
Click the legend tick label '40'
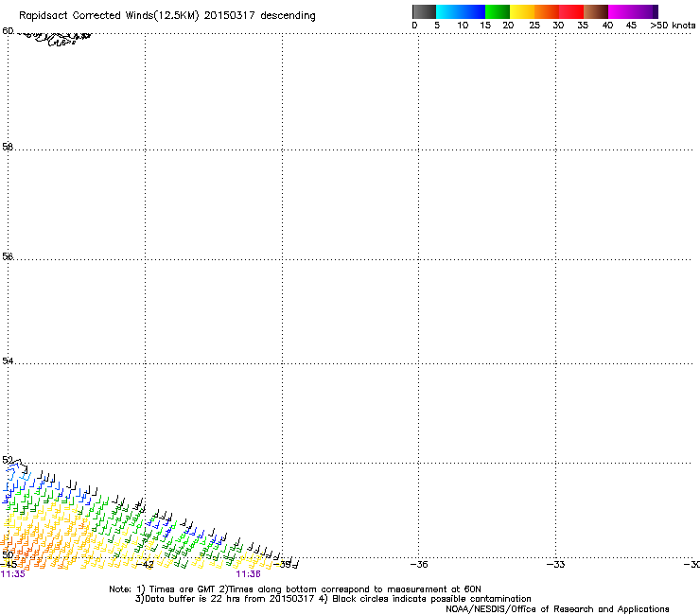point(607,26)
